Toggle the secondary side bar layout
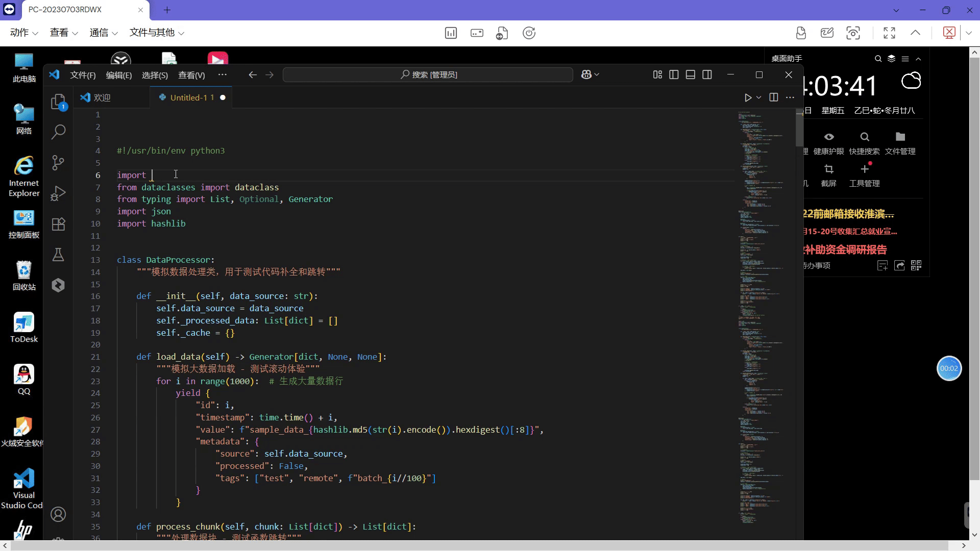This screenshot has width=980, height=551. (707, 74)
